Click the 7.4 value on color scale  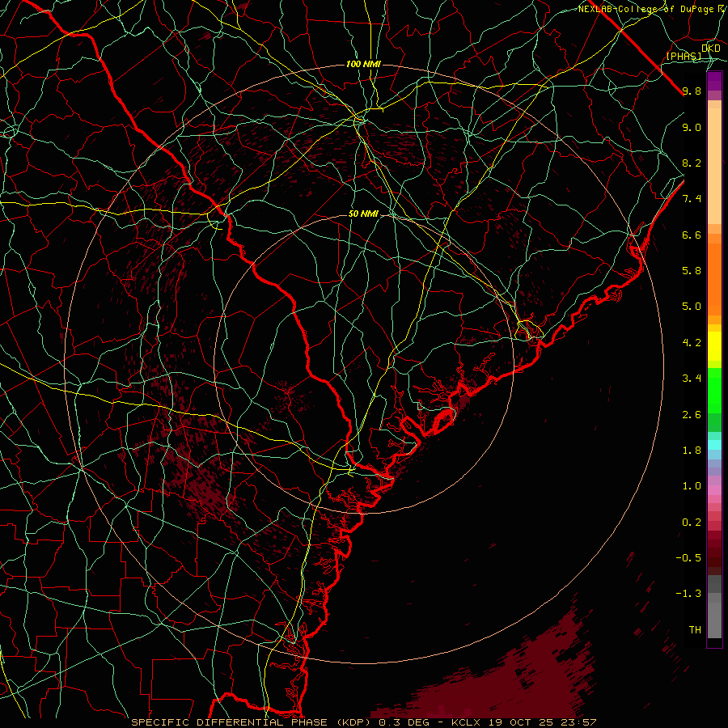[692, 199]
